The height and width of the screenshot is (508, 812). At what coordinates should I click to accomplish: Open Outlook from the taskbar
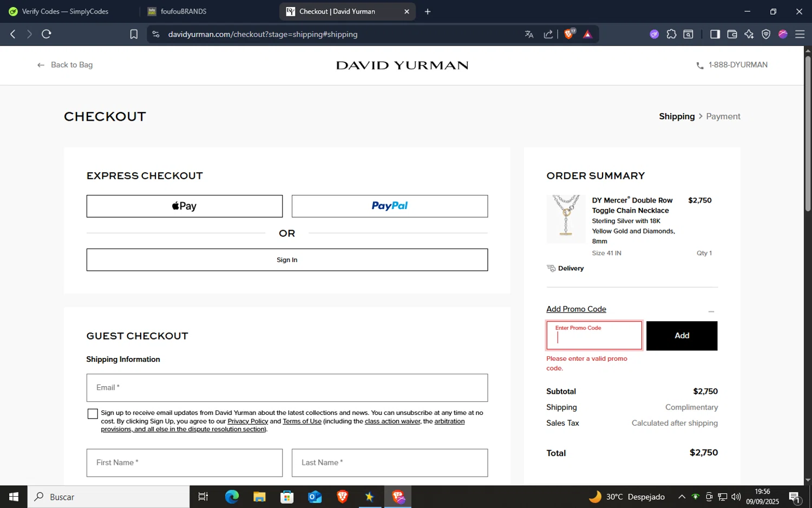point(315,497)
